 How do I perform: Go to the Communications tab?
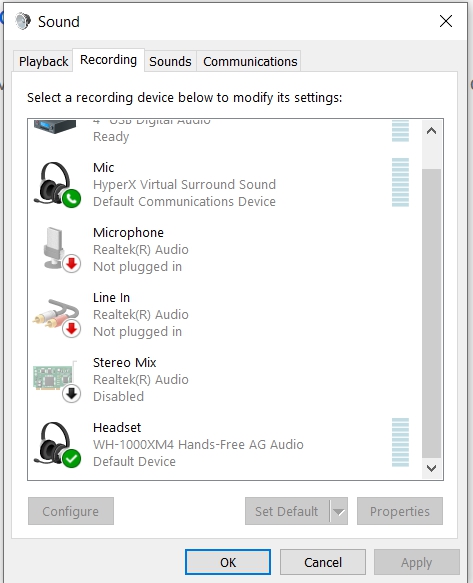250,61
